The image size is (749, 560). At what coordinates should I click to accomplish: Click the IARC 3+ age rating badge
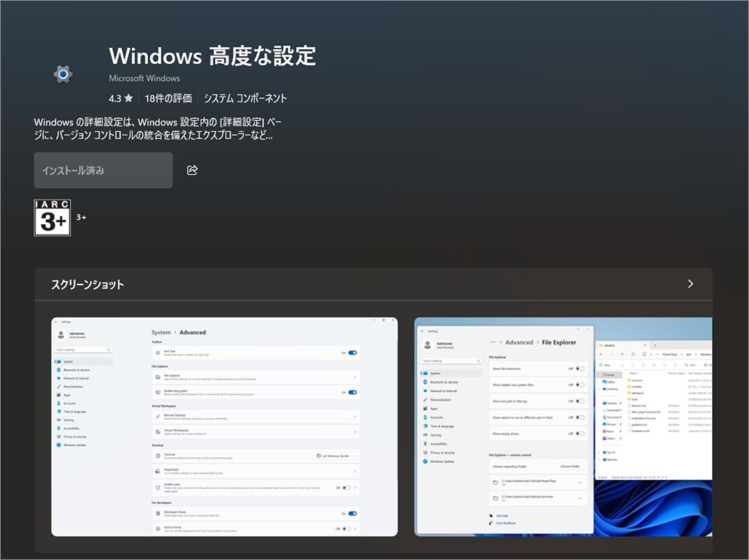click(x=52, y=218)
